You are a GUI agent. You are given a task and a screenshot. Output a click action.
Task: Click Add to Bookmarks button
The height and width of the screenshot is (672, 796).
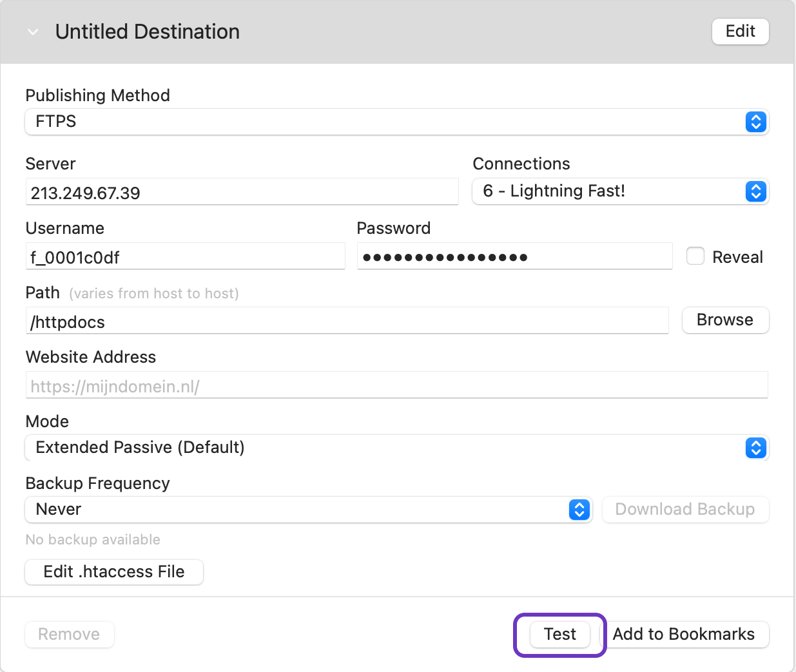click(684, 635)
